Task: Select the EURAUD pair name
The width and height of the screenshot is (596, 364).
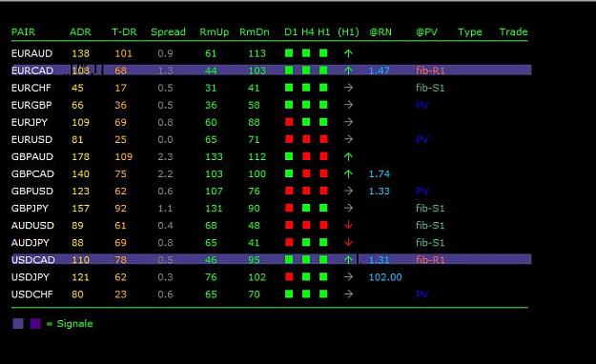Action: tap(31, 53)
